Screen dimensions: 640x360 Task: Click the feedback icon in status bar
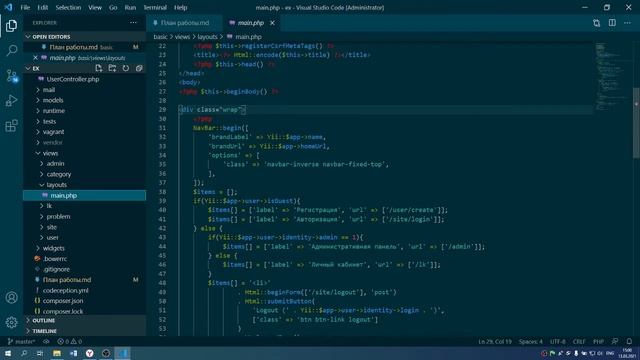[615, 341]
